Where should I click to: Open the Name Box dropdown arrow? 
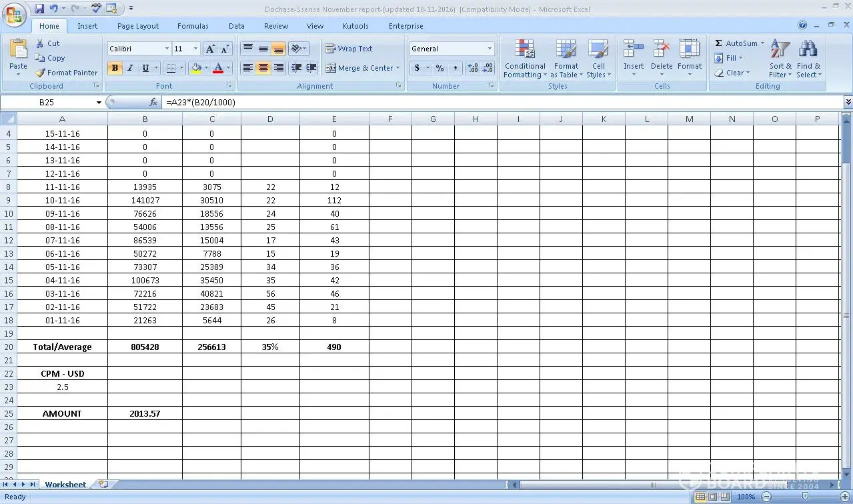coord(99,103)
